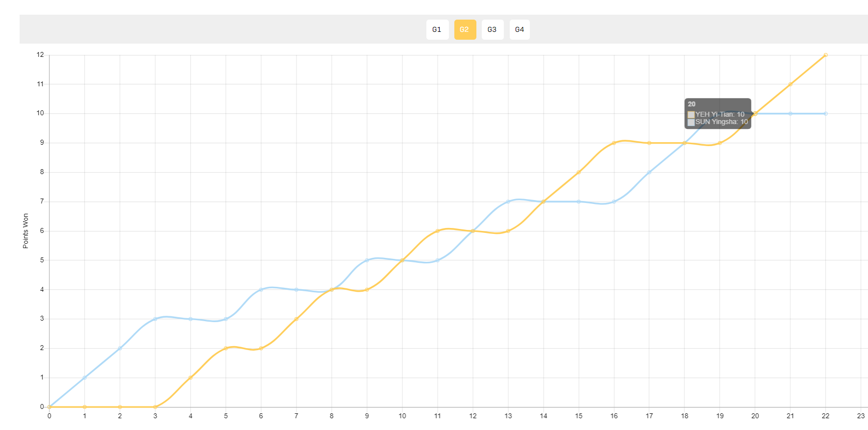Select the highlighted G2 tab
The width and height of the screenshot is (868, 430).
(x=465, y=29)
